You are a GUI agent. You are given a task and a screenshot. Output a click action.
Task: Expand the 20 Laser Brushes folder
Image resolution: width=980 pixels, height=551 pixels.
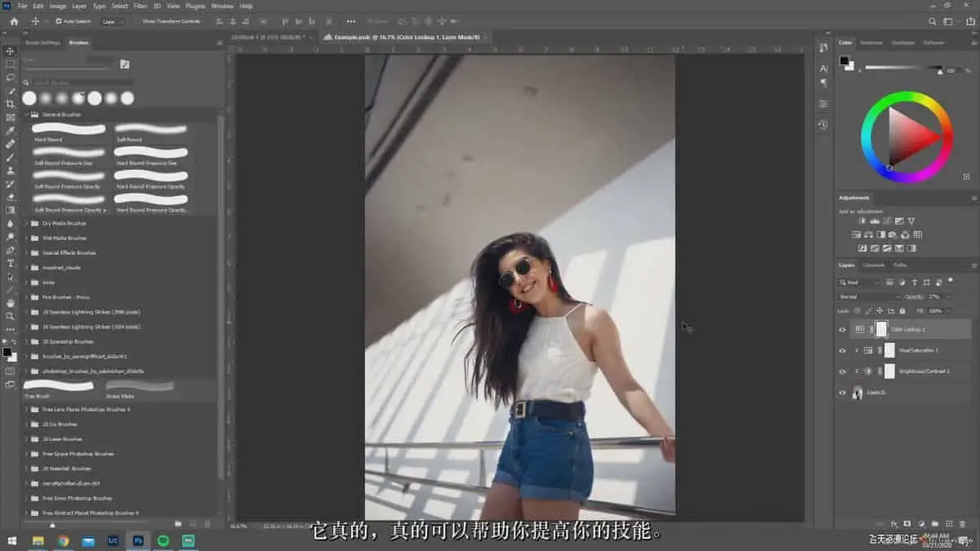click(x=26, y=439)
